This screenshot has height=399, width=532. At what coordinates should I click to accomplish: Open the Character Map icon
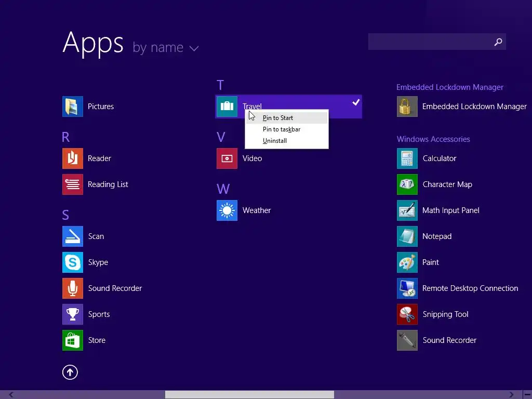click(407, 184)
